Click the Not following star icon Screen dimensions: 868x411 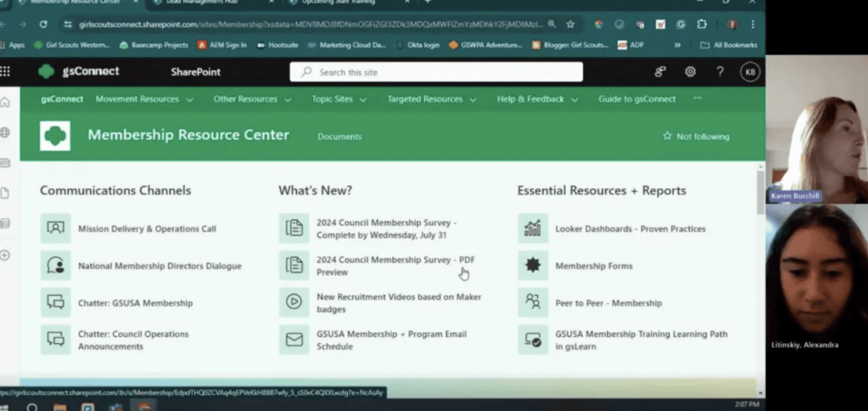[x=667, y=136]
